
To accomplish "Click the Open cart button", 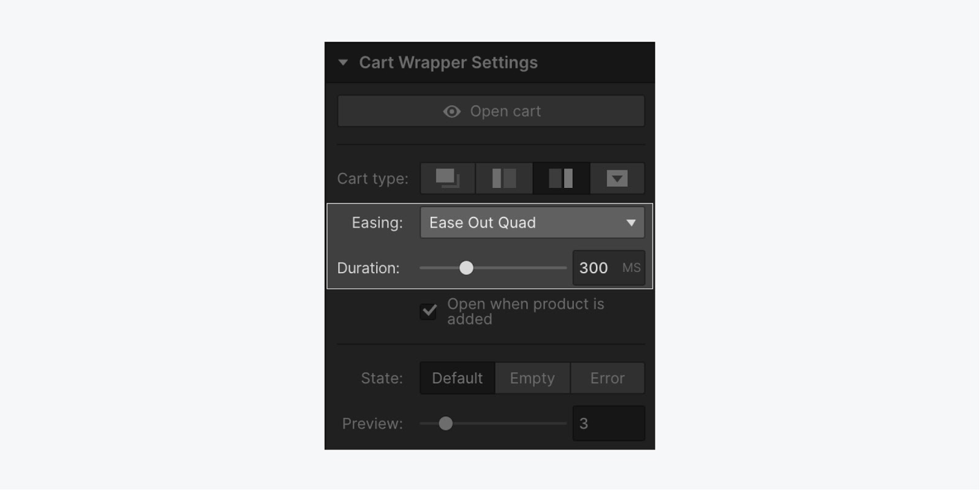I will (x=491, y=111).
